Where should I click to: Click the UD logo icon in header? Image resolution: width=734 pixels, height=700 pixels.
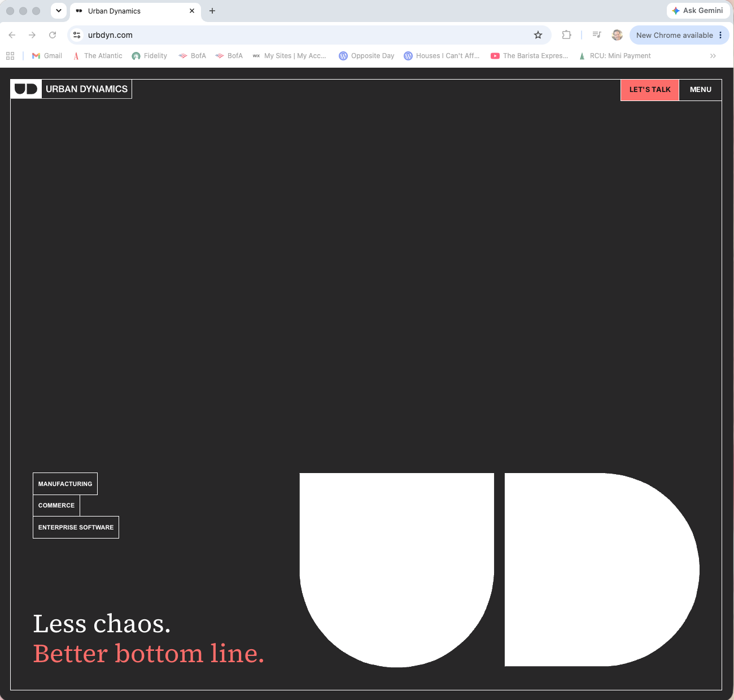[26, 89]
